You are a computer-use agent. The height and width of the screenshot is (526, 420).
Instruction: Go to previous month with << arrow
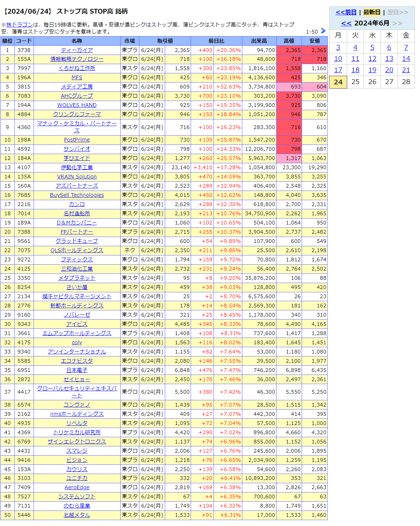346,23
